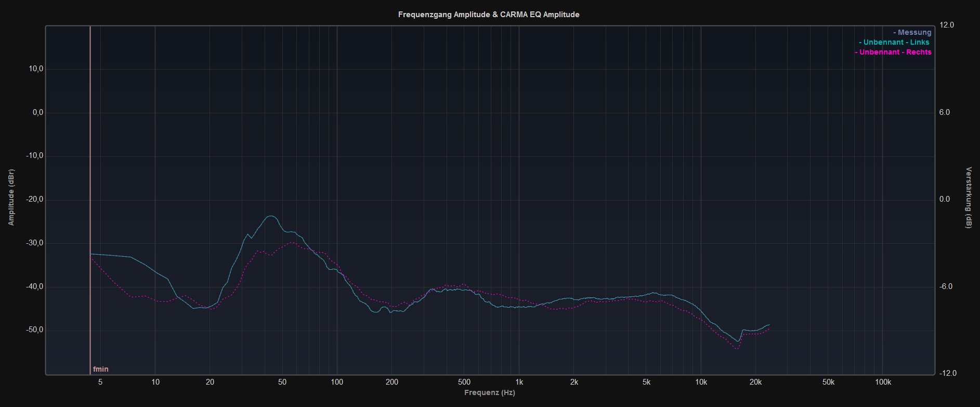Click the 5 Hz frequency axis tick label
The width and height of the screenshot is (980, 407).
click(100, 382)
